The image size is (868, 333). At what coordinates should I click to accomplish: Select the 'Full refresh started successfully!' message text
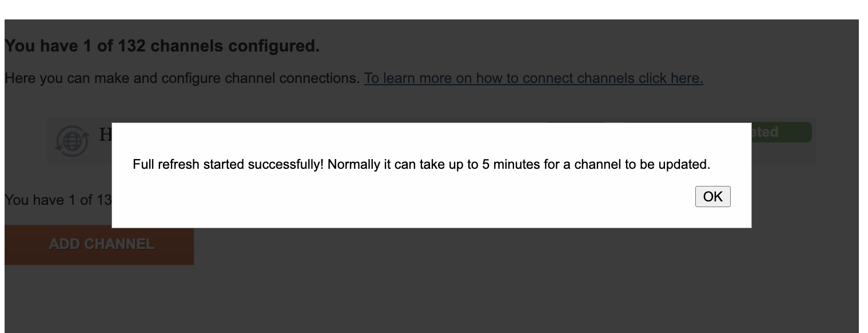click(228, 165)
